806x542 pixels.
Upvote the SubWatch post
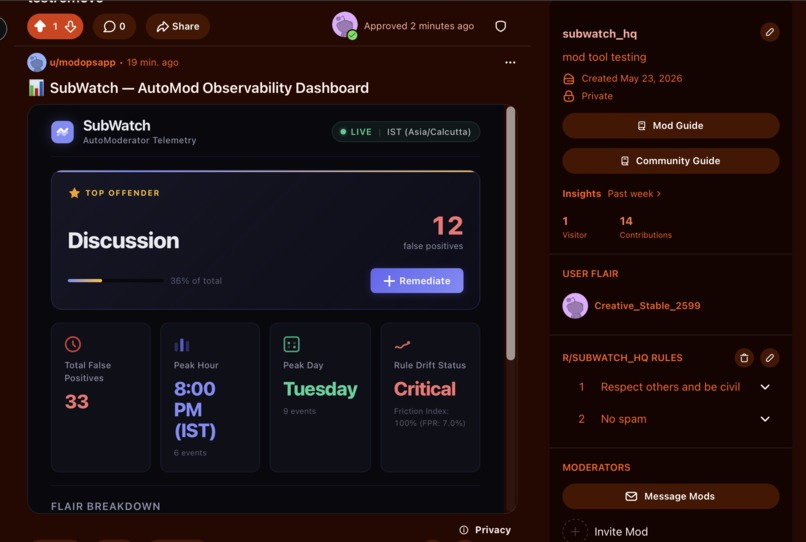40,26
